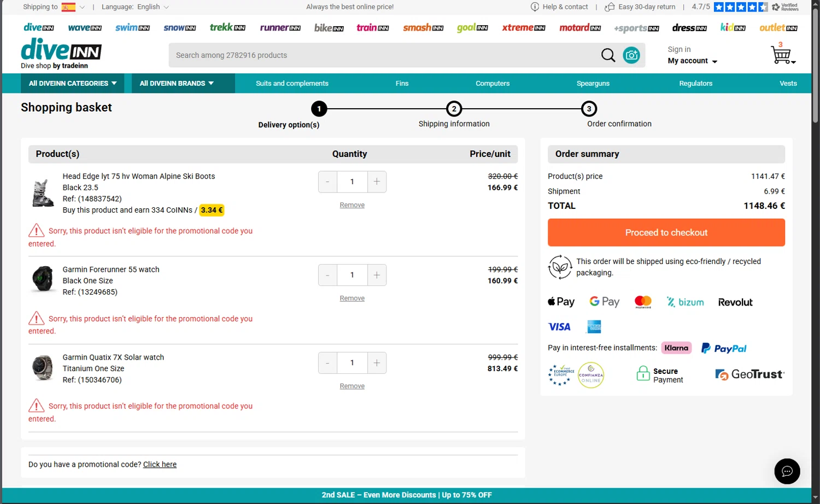Open the live chat bubble

click(x=787, y=471)
